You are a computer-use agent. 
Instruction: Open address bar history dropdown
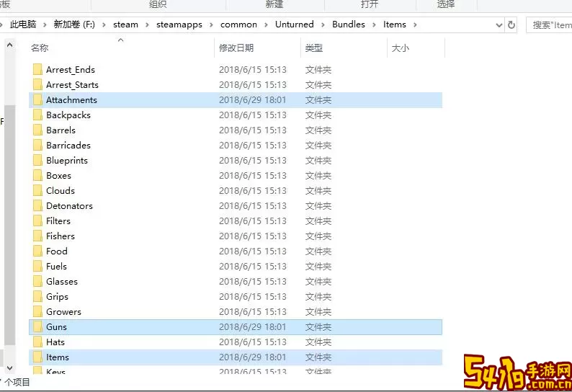click(x=499, y=24)
